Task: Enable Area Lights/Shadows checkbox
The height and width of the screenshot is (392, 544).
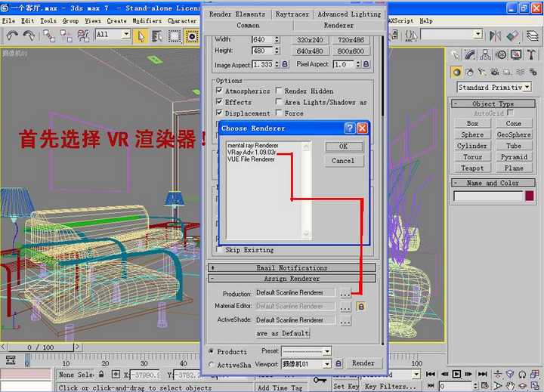Action: [x=279, y=102]
